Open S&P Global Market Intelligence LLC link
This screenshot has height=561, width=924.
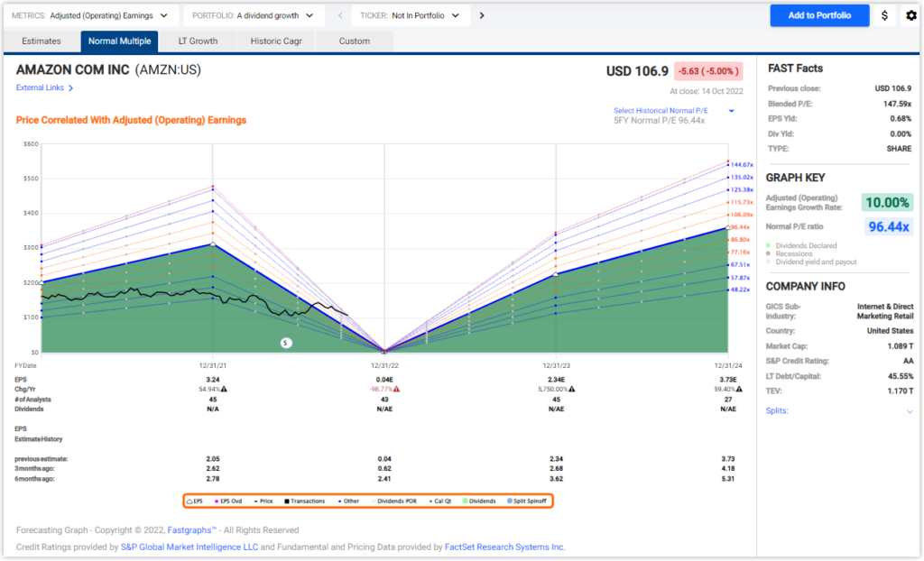pos(189,547)
